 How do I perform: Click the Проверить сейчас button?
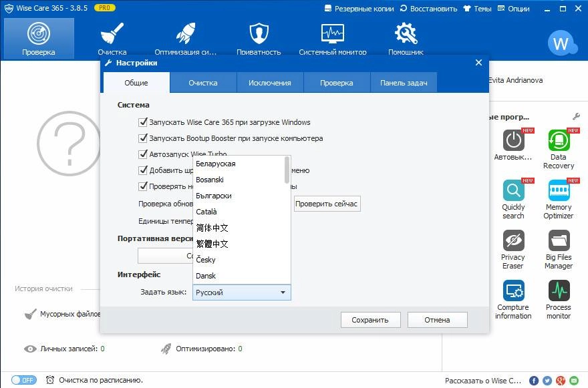point(327,204)
